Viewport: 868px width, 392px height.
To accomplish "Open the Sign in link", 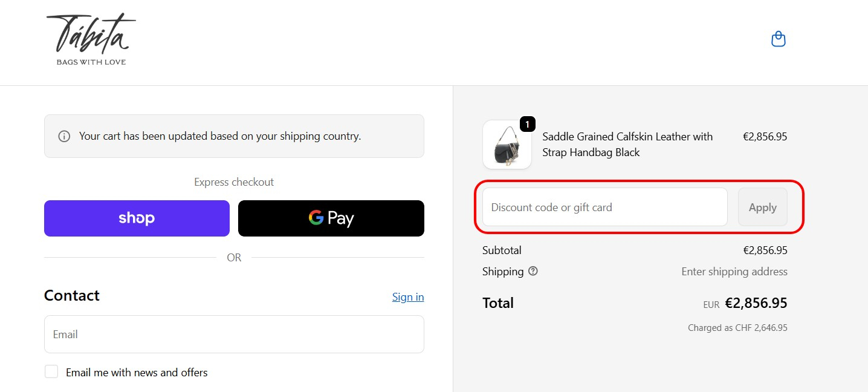I will tap(407, 296).
